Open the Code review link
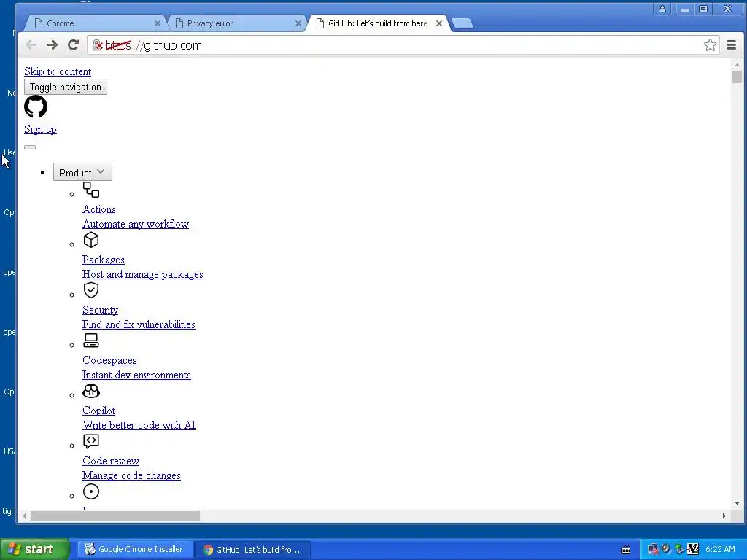 111,461
